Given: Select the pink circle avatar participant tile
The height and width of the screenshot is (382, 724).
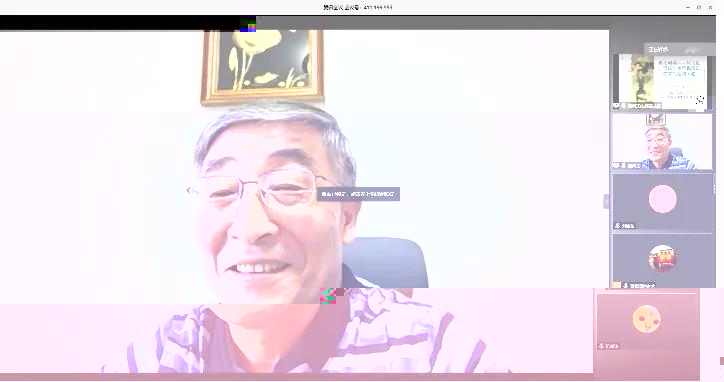Looking at the screenshot, I should (x=662, y=202).
